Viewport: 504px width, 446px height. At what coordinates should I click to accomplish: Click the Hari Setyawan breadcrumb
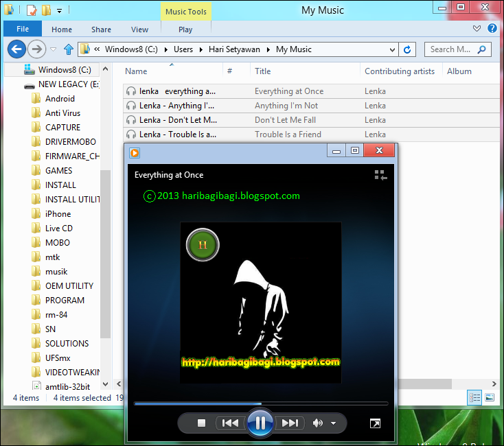pos(234,49)
